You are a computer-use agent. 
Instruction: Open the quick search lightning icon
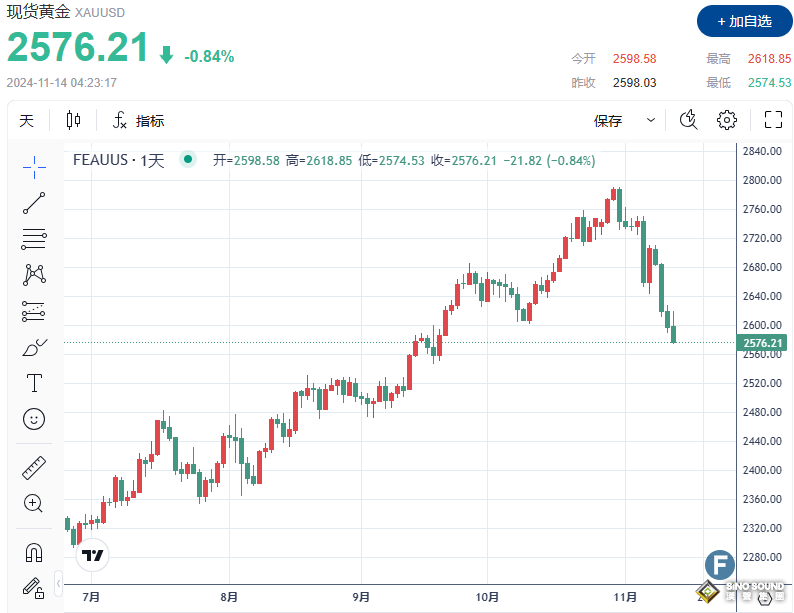coord(688,120)
